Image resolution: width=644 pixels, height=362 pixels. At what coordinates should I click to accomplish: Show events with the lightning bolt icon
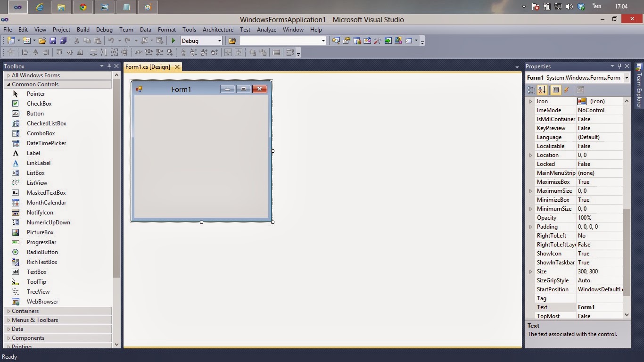pyautogui.click(x=567, y=90)
